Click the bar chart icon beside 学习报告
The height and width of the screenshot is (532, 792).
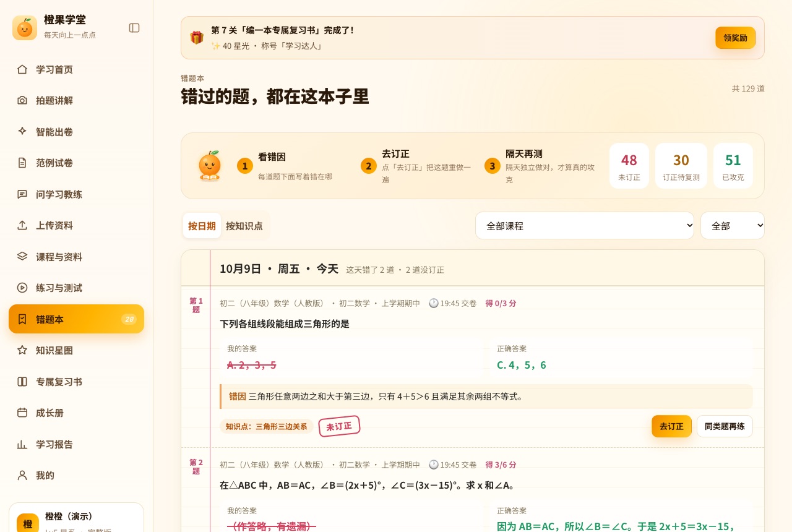[22, 444]
